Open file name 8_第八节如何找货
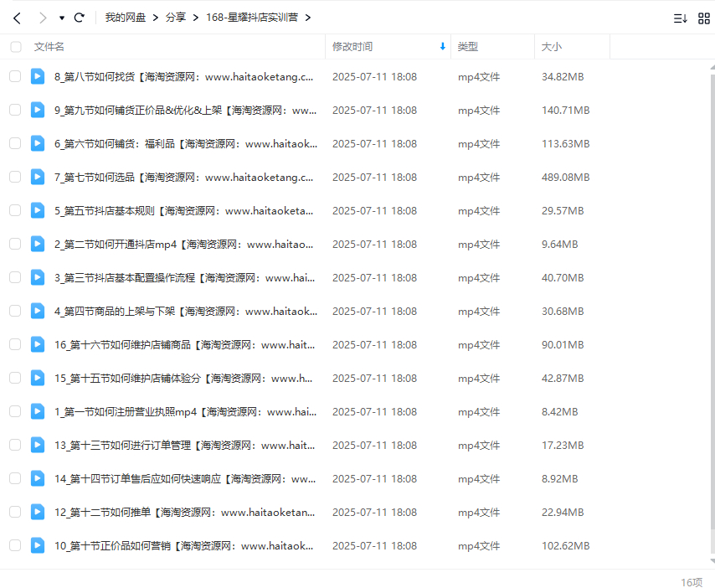This screenshot has height=588, width=715. coord(183,76)
